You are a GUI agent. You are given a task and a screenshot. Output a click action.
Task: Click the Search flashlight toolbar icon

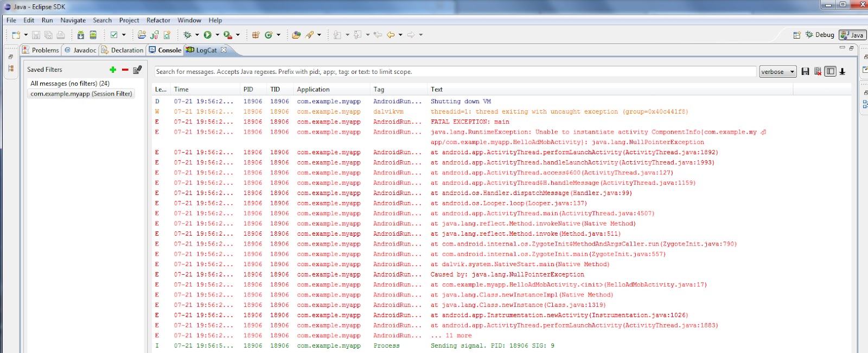(310, 35)
